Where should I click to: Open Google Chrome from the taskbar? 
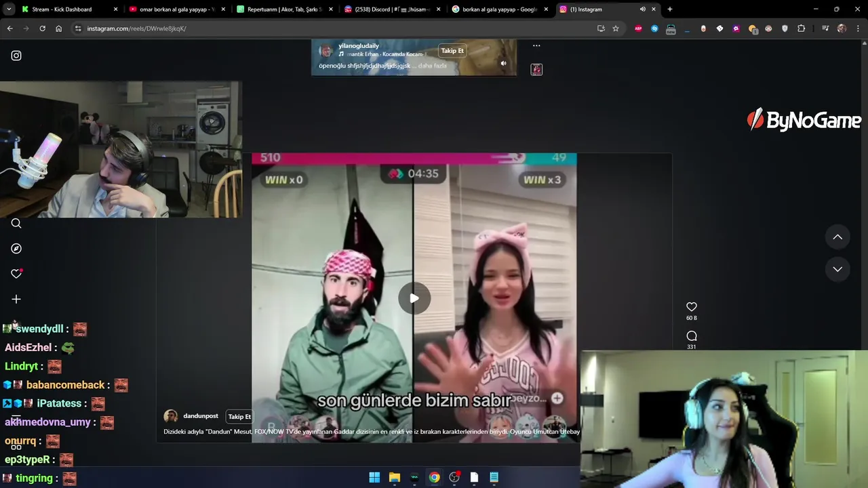point(434,477)
